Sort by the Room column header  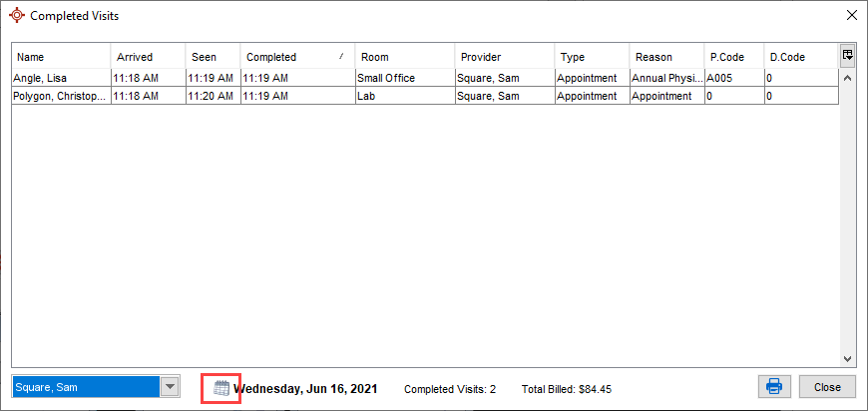(x=405, y=57)
